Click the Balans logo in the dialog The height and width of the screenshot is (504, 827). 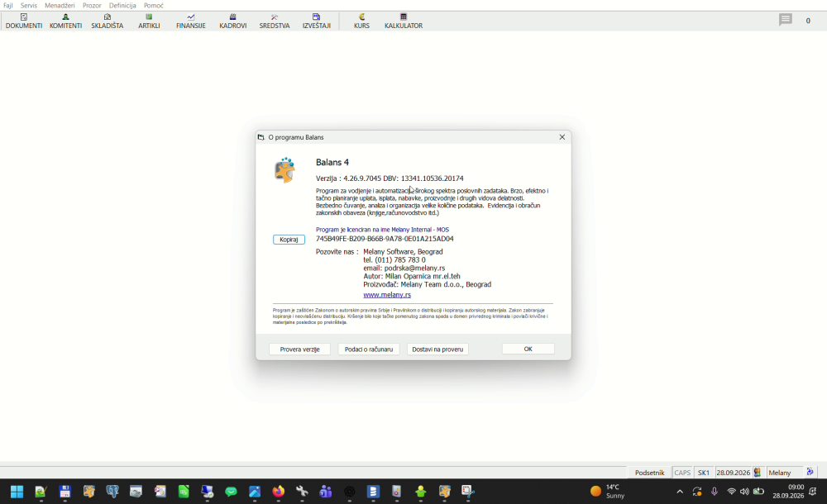pos(284,169)
